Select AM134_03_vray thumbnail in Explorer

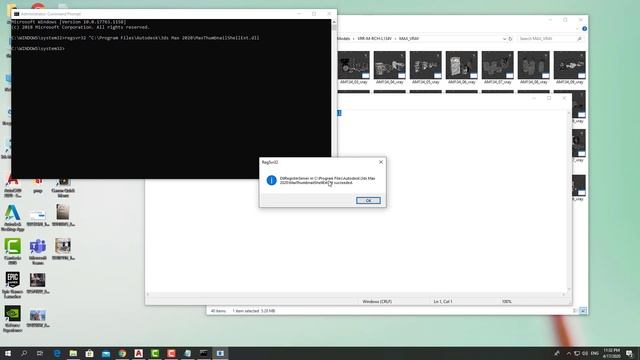tap(354, 68)
